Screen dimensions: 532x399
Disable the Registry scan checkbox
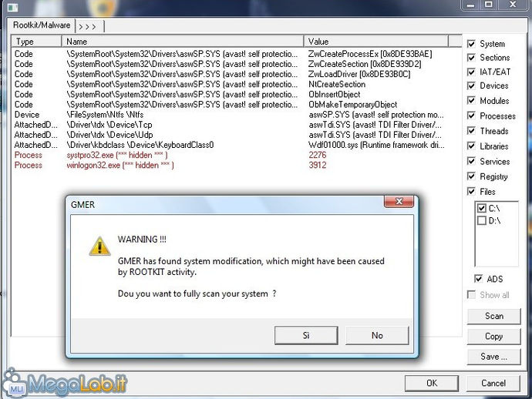click(x=471, y=176)
